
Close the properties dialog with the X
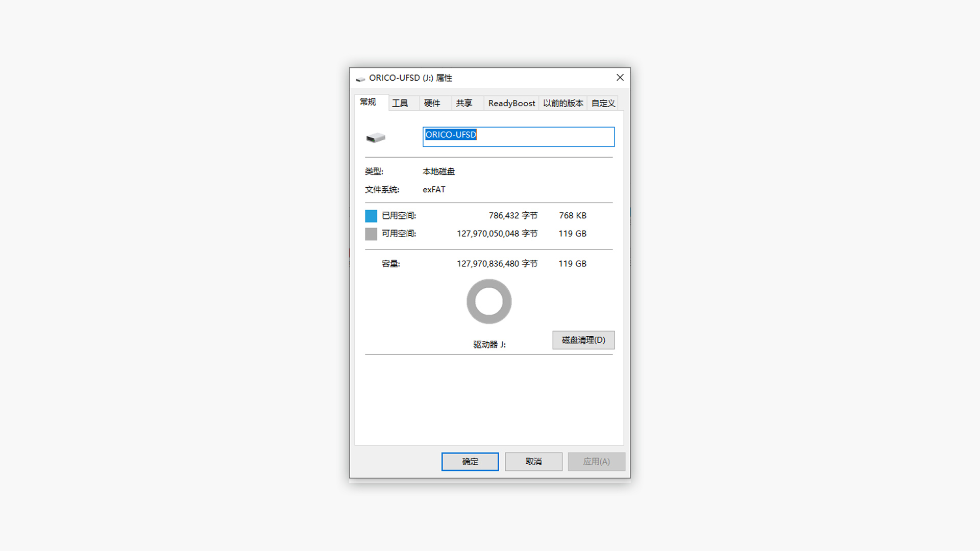point(620,78)
